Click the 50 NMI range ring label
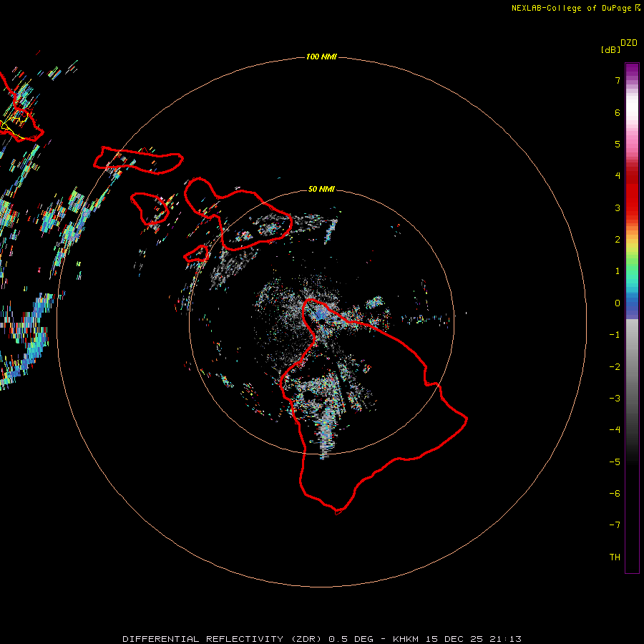The image size is (644, 644). pos(321,189)
